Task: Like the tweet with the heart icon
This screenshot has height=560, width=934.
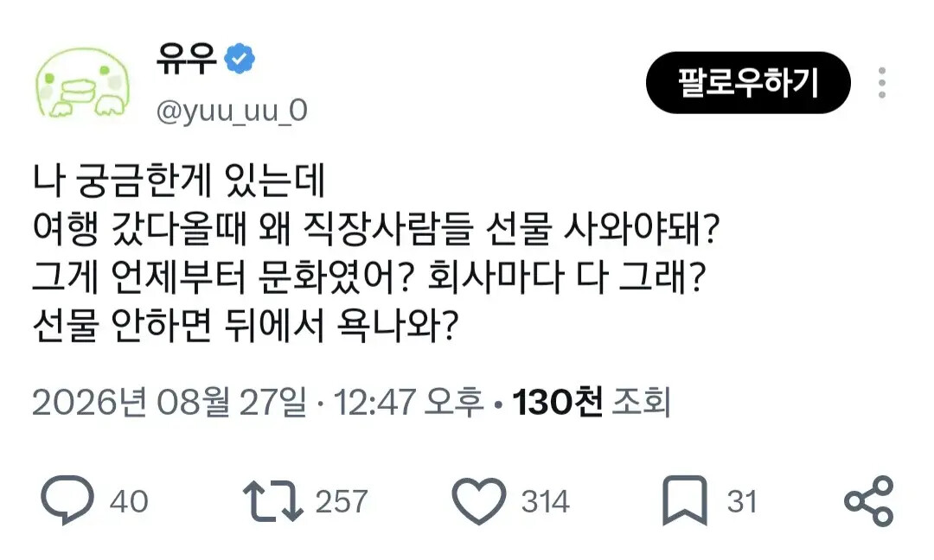Action: (479, 501)
